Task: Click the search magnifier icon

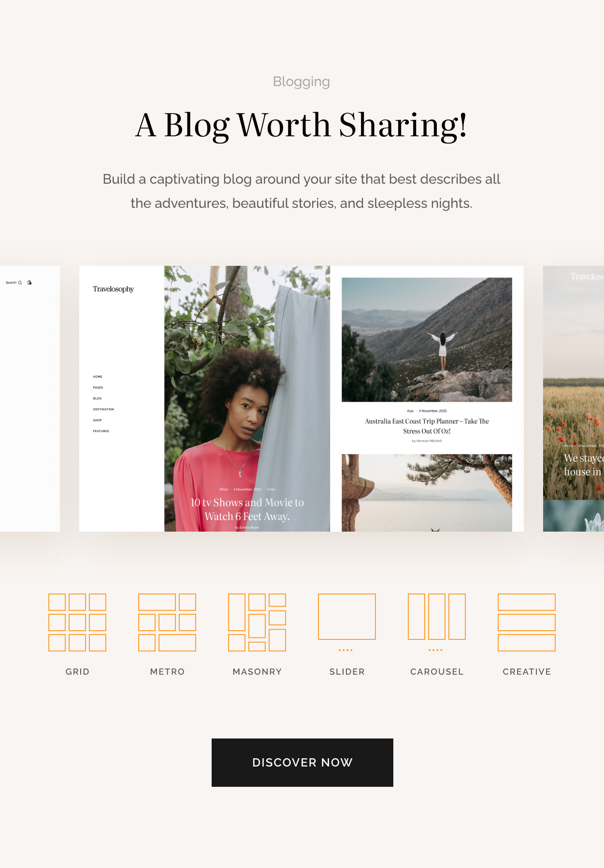Action: (x=20, y=283)
